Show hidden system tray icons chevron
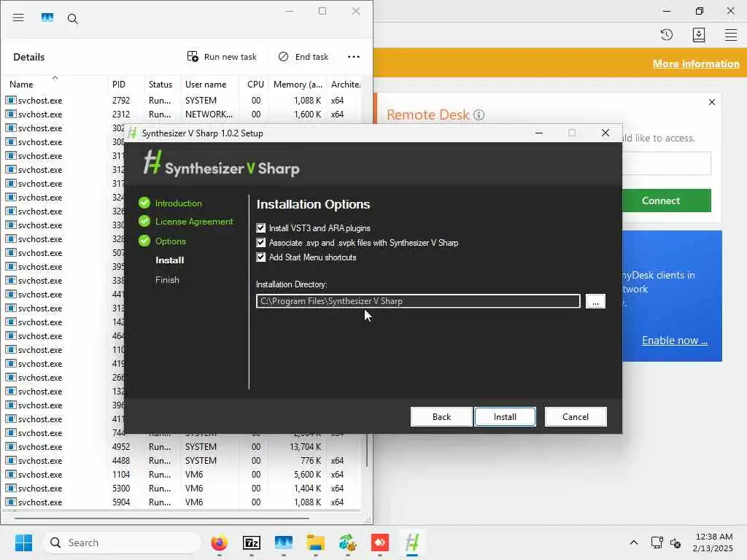 (634, 542)
